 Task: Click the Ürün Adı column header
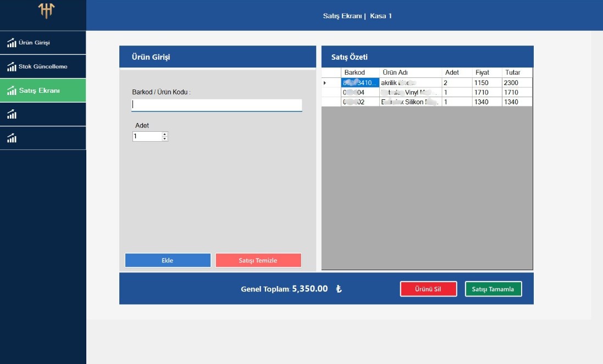click(410, 72)
